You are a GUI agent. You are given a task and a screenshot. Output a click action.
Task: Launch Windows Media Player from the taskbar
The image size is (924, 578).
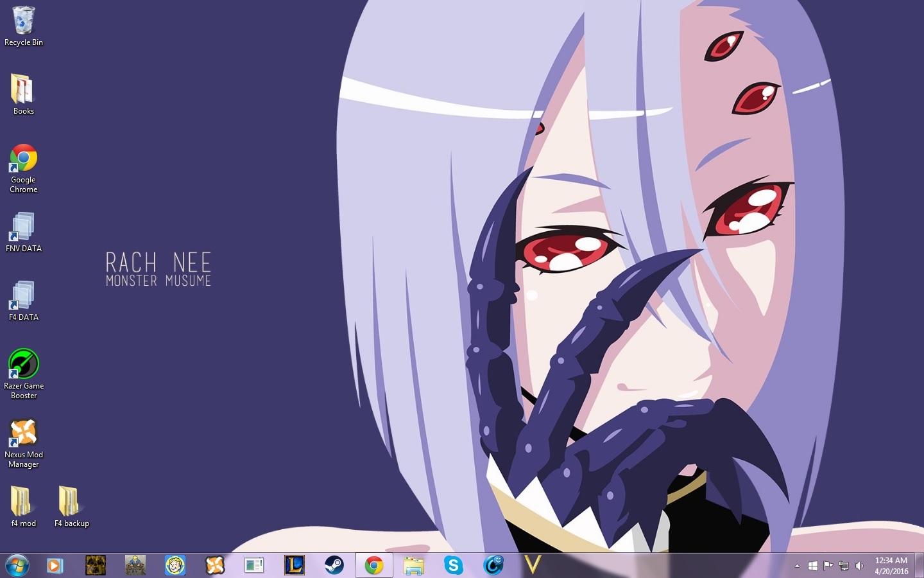55,565
